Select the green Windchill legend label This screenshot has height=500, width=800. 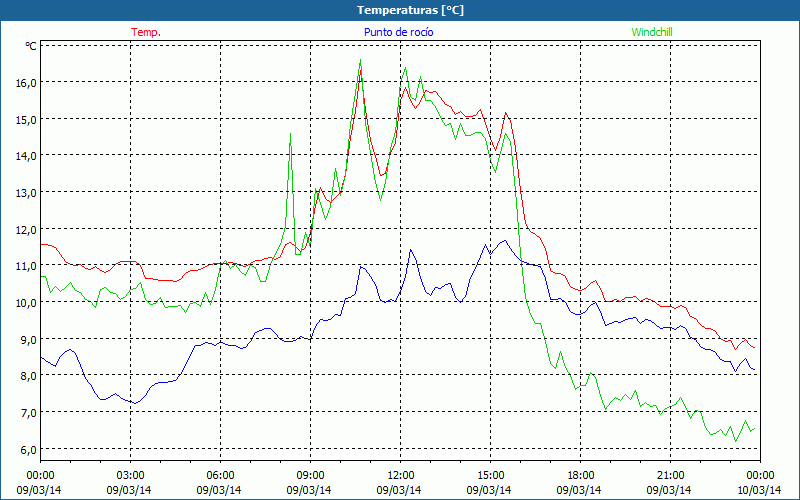click(x=652, y=32)
